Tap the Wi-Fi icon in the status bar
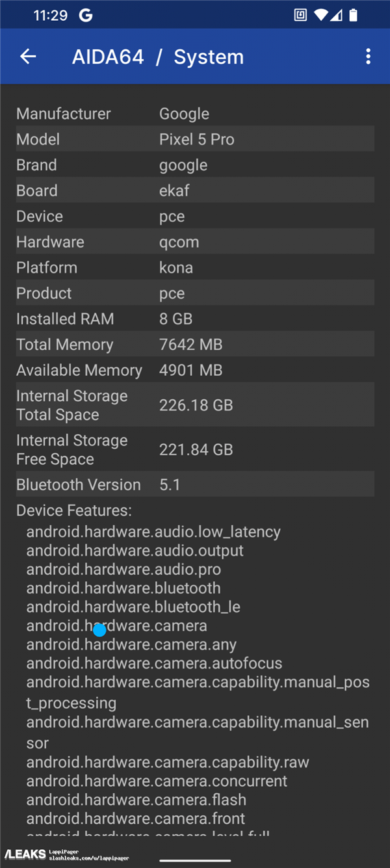 click(x=320, y=14)
